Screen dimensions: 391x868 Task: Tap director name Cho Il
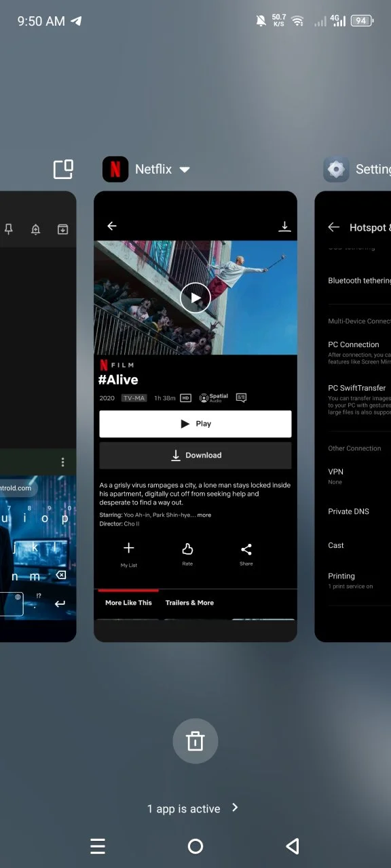pyautogui.click(x=131, y=524)
